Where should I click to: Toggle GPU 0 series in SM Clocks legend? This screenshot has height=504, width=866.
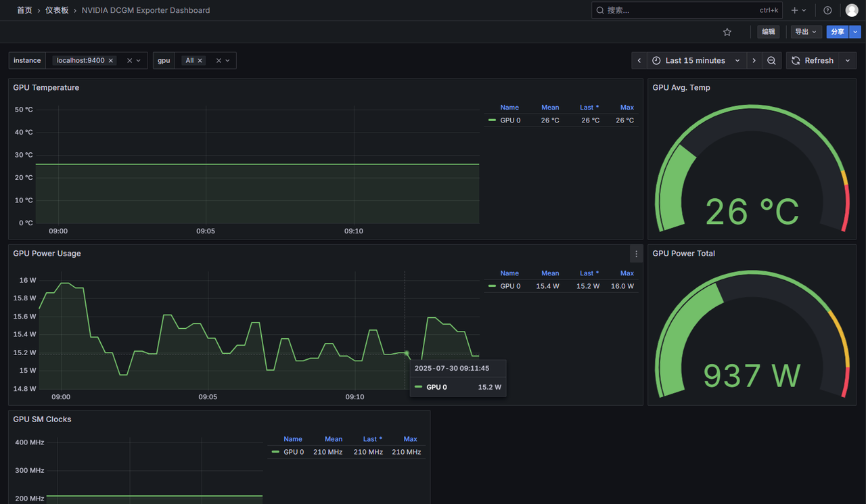coord(294,452)
